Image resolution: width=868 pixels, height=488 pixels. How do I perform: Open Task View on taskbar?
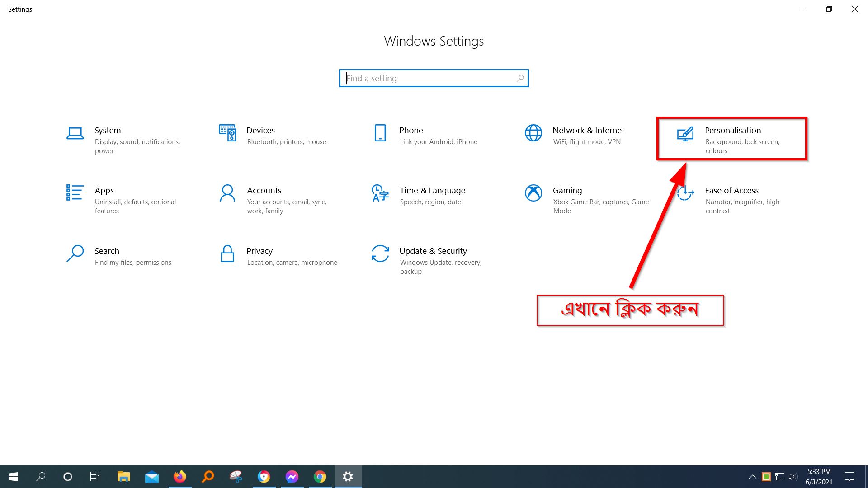[x=95, y=477]
